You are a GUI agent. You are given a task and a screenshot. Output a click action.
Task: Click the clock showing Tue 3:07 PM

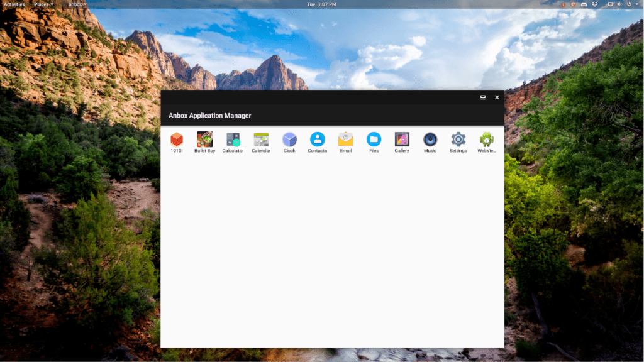pos(321,4)
